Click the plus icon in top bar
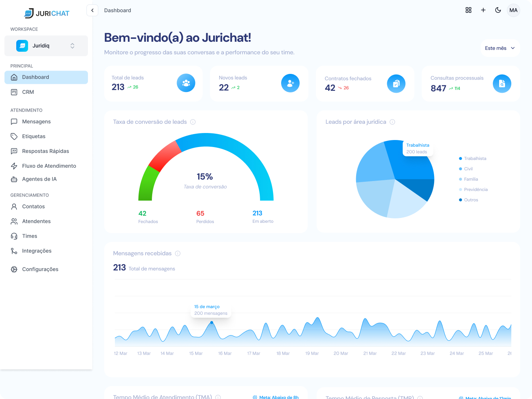This screenshot has height=399, width=532. point(483,10)
